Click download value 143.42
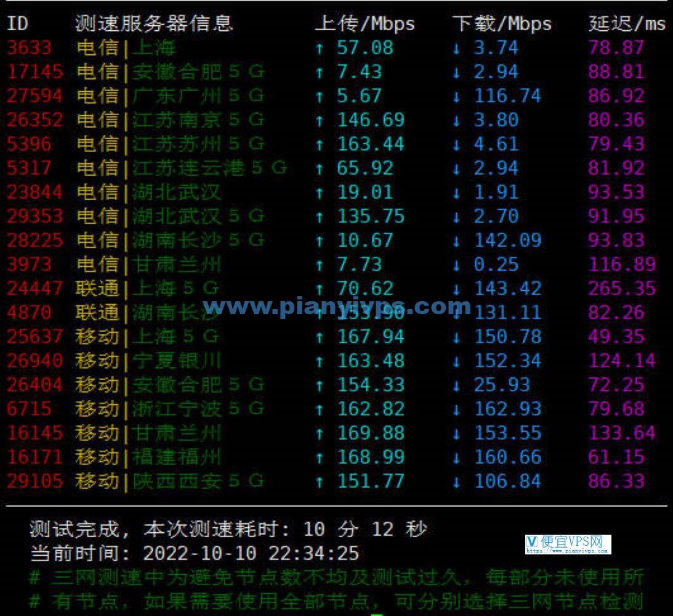This screenshot has width=673, height=616. [x=508, y=288]
